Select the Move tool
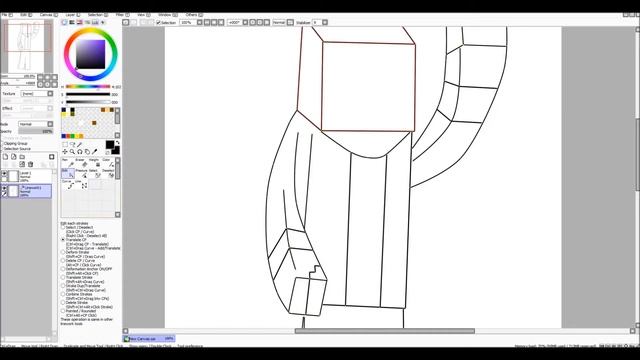The height and width of the screenshot is (360, 640). coord(65,152)
